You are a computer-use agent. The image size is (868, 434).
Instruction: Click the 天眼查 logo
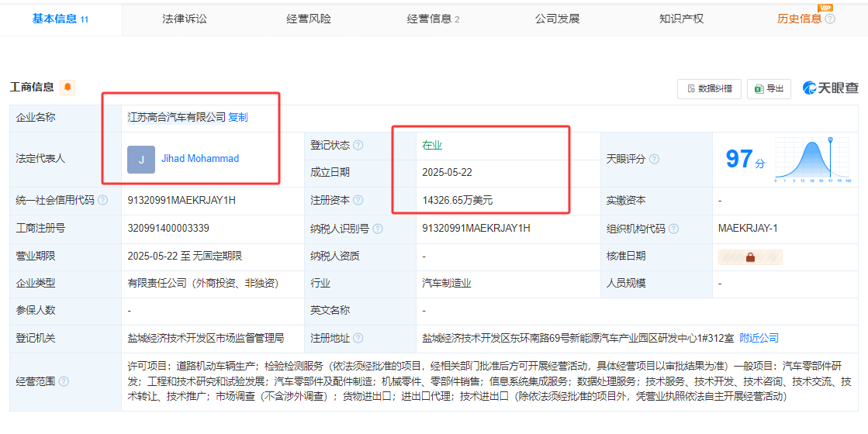pyautogui.click(x=830, y=88)
